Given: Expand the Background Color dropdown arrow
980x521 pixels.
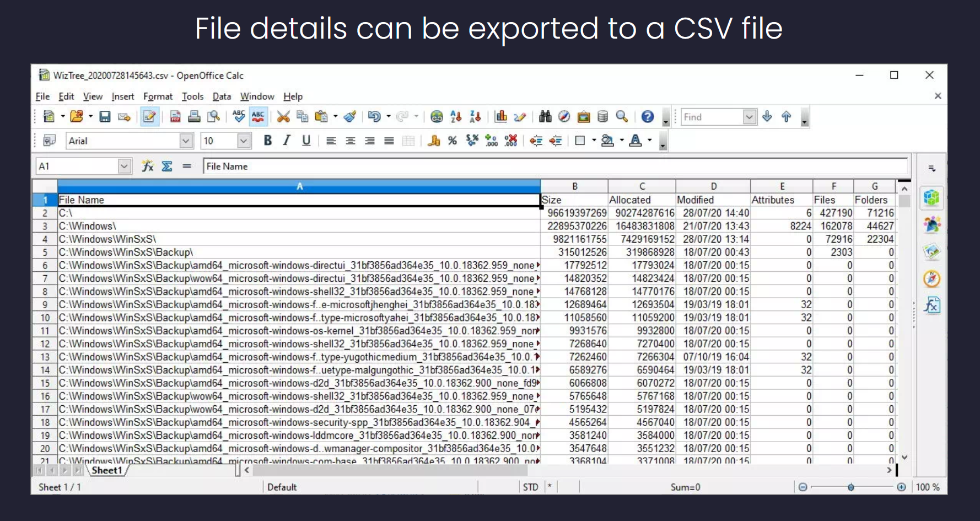Looking at the screenshot, I should click(622, 141).
